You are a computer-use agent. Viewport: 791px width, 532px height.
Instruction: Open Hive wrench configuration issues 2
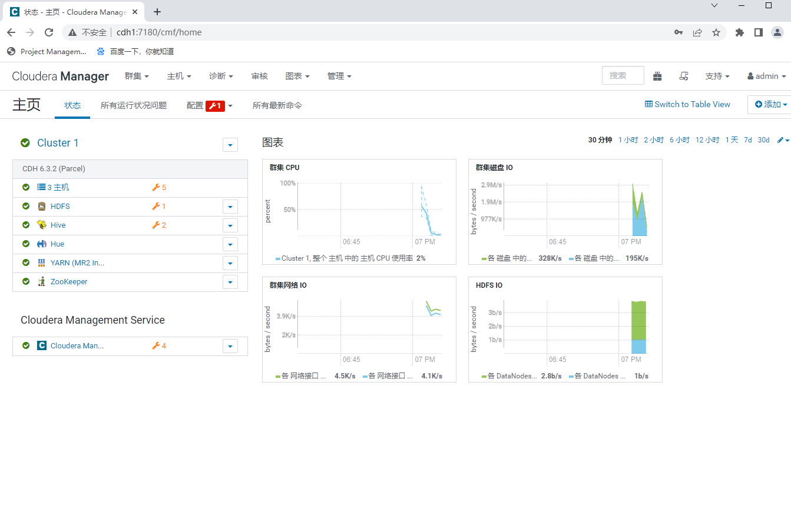pos(159,225)
